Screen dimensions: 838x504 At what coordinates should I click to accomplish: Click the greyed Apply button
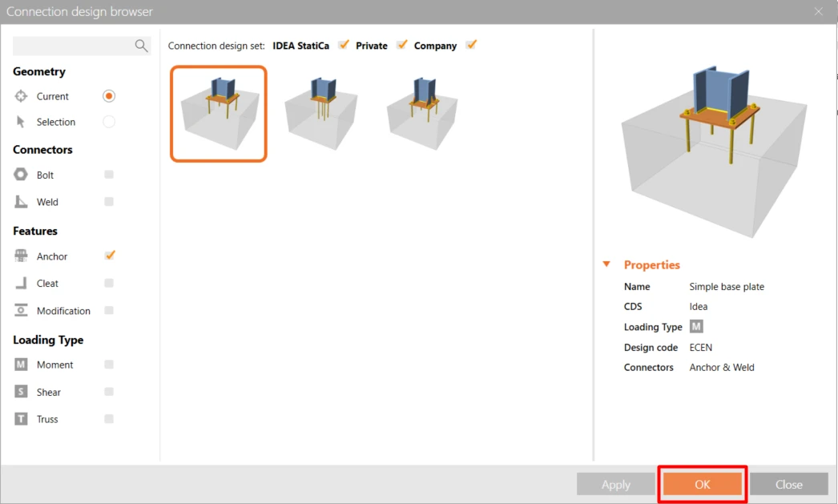(x=615, y=484)
